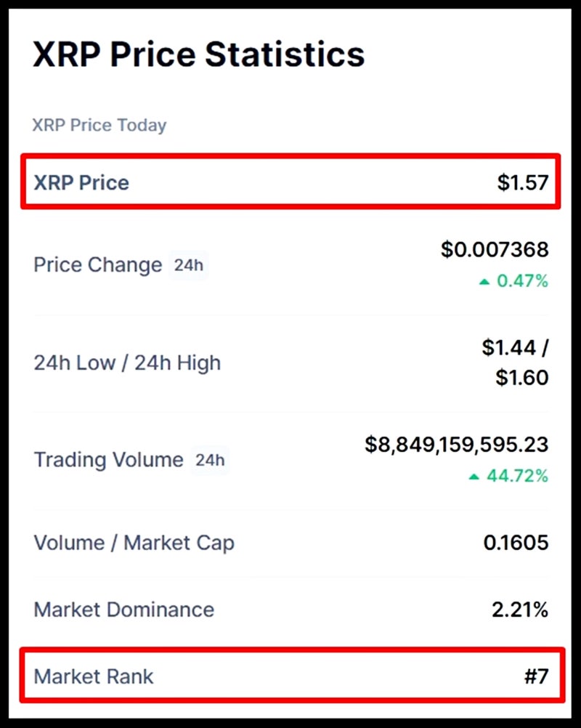This screenshot has height=728, width=581.
Task: Click the Market Dominance 2.21% value
Action: [520, 609]
